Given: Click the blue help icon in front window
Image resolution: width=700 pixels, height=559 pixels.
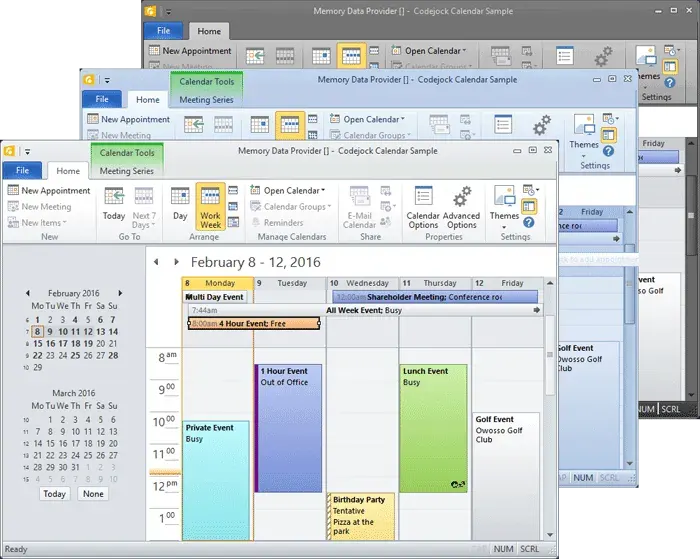Looking at the screenshot, I should [529, 222].
